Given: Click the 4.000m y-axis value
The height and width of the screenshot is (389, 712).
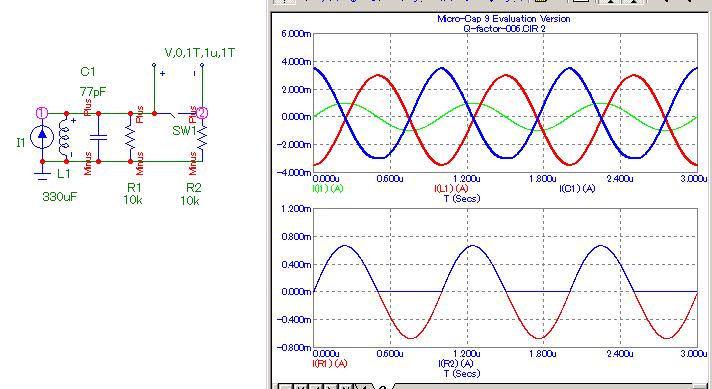Looking at the screenshot, I should (296, 61).
